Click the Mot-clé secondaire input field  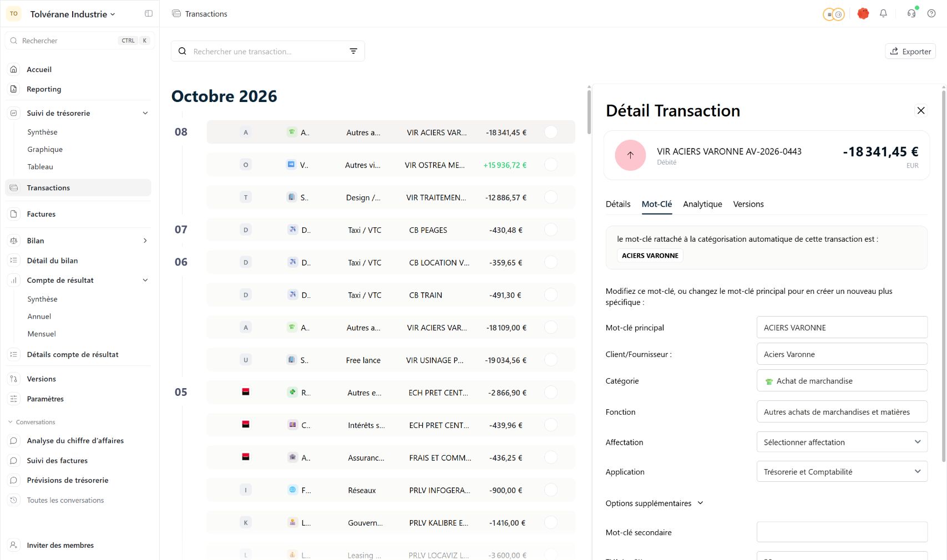842,532
